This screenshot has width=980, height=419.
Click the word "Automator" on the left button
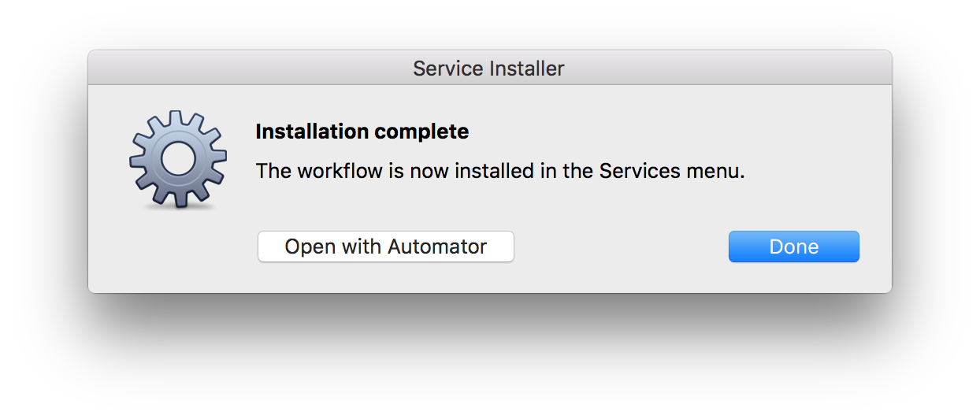point(436,247)
